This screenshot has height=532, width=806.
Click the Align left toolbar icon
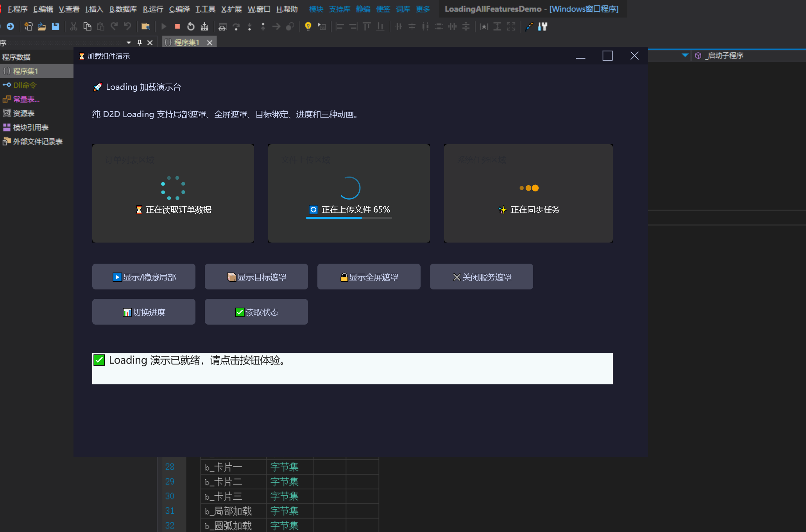click(340, 27)
